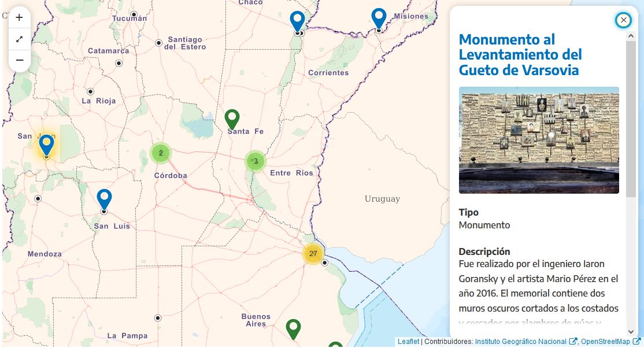The width and height of the screenshot is (644, 348).
Task: Click the info panel scrollbar thumb
Action: (631, 119)
